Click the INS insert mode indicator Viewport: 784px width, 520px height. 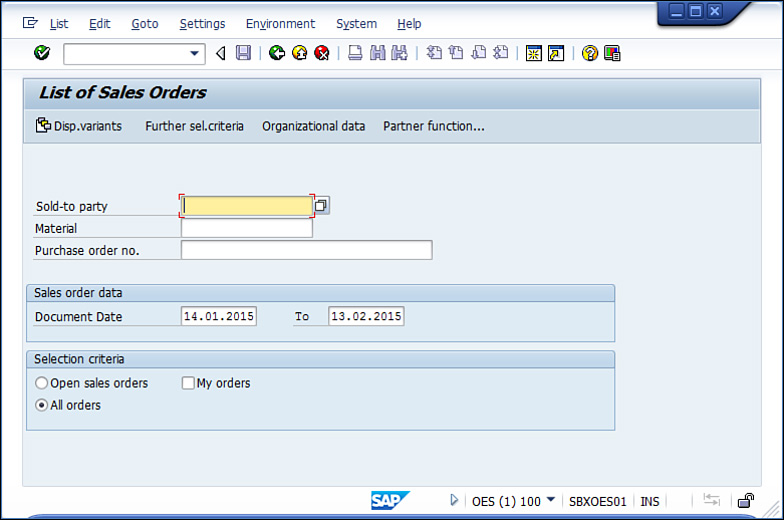click(x=650, y=501)
